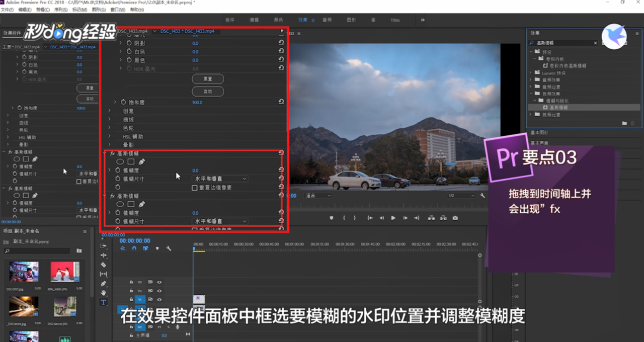The height and width of the screenshot is (342, 644).
Task: Open the 文件(F) menu
Action: (7, 10)
